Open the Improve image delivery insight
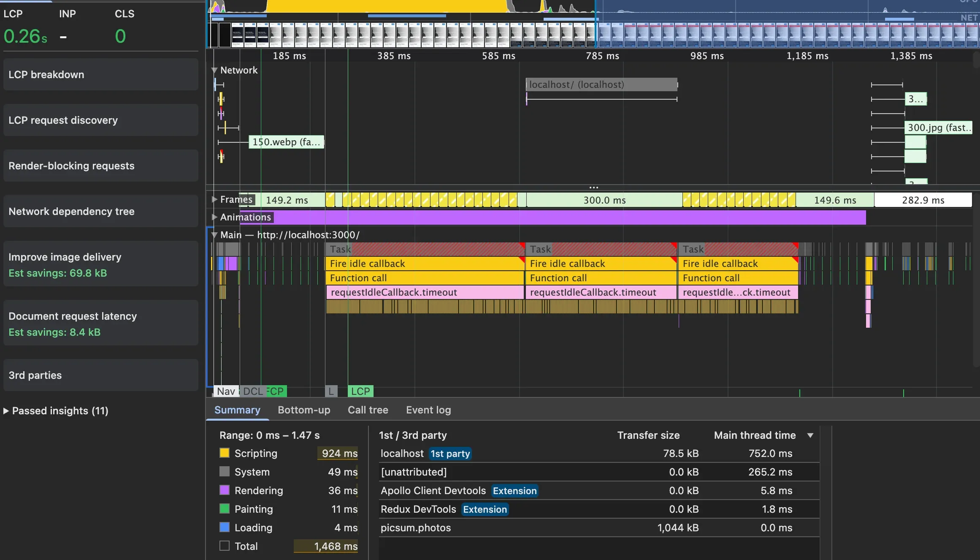The height and width of the screenshot is (560, 980). [x=100, y=264]
